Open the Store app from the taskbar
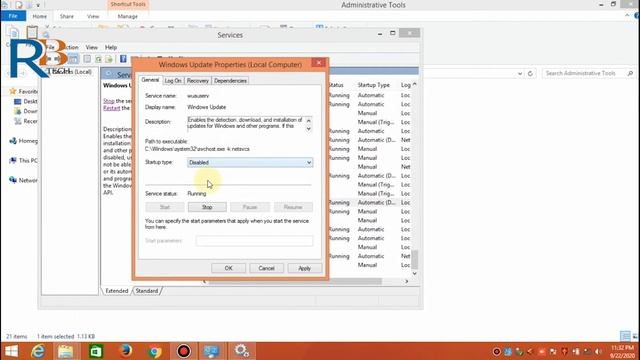The width and height of the screenshot is (640, 360). (x=96, y=351)
